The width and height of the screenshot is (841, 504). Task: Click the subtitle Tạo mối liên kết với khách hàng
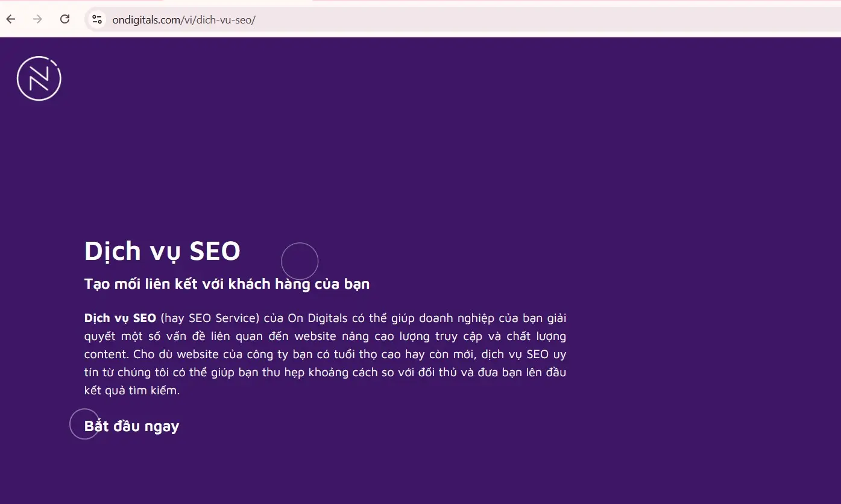(227, 284)
